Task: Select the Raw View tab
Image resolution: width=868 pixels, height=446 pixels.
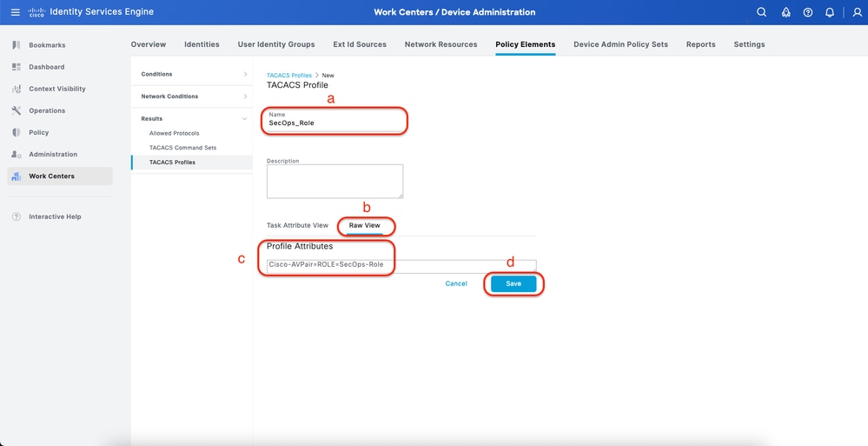Action: 364,225
